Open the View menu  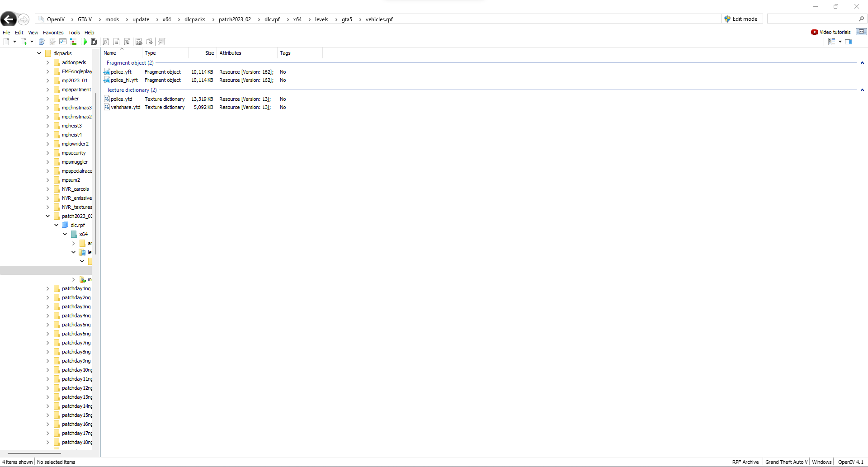(33, 33)
